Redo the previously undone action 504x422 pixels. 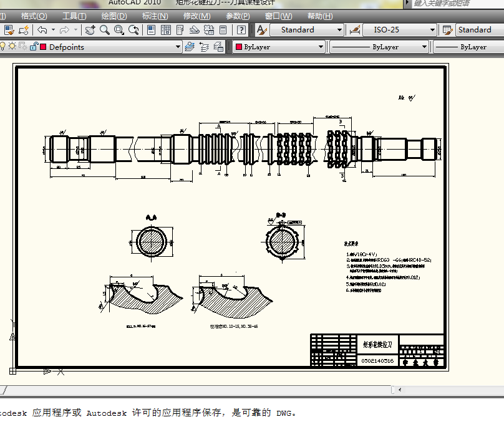[64, 30]
